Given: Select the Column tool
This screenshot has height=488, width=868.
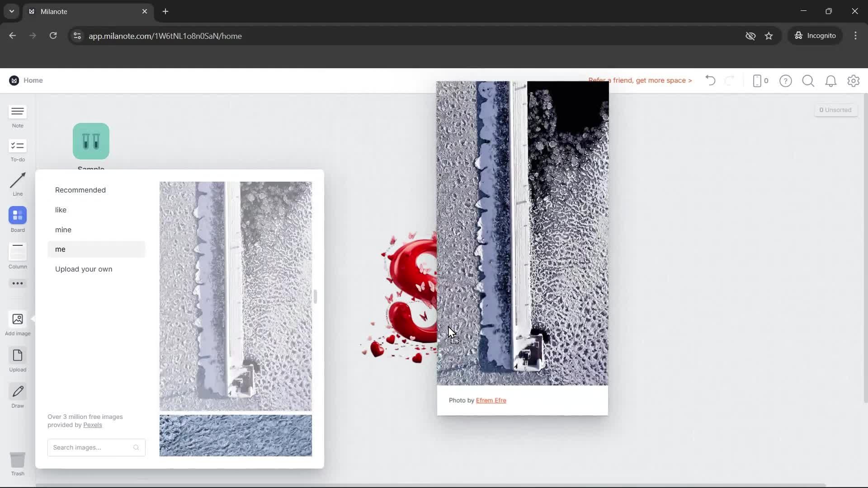Looking at the screenshot, I should coord(17,255).
